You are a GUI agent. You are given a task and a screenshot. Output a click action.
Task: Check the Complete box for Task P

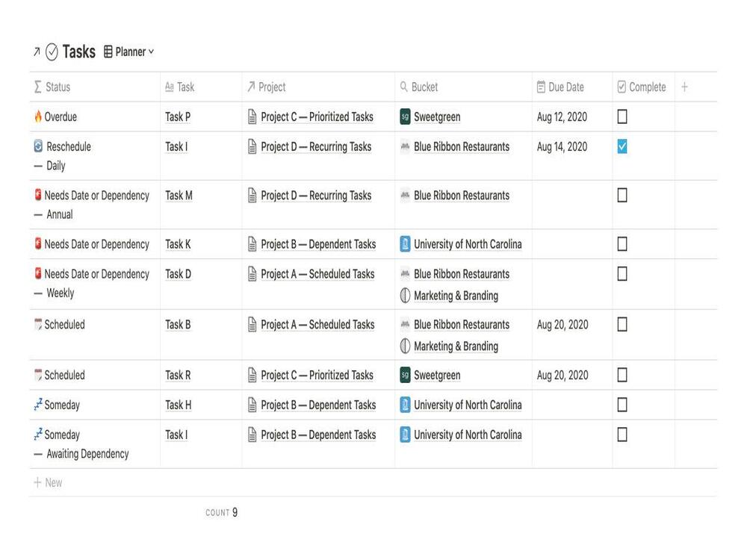tap(622, 116)
